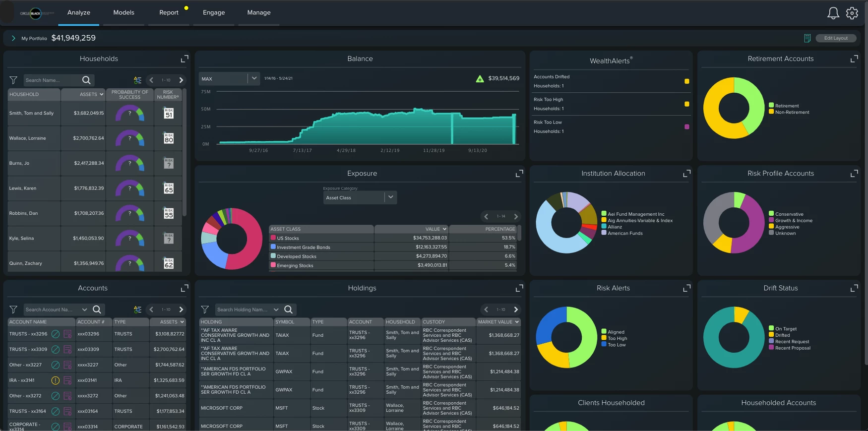Click the Search Holding Name field
This screenshot has width=868, height=431.
pyautogui.click(x=243, y=309)
